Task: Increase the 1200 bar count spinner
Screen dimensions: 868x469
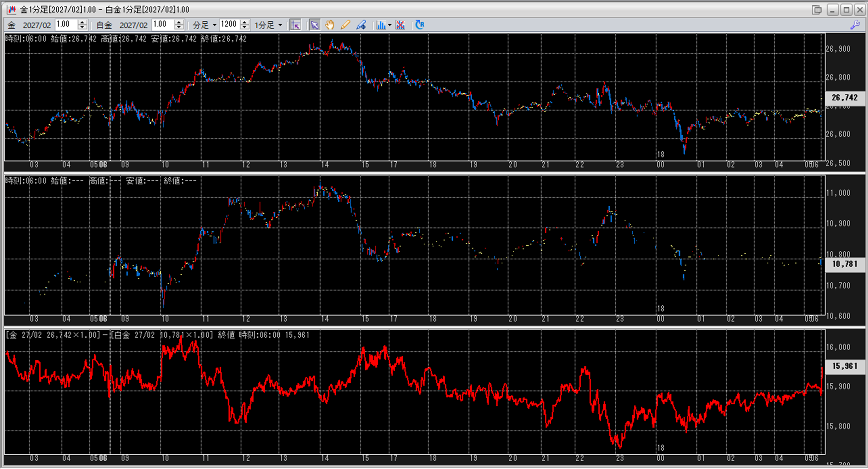Action: [x=245, y=22]
